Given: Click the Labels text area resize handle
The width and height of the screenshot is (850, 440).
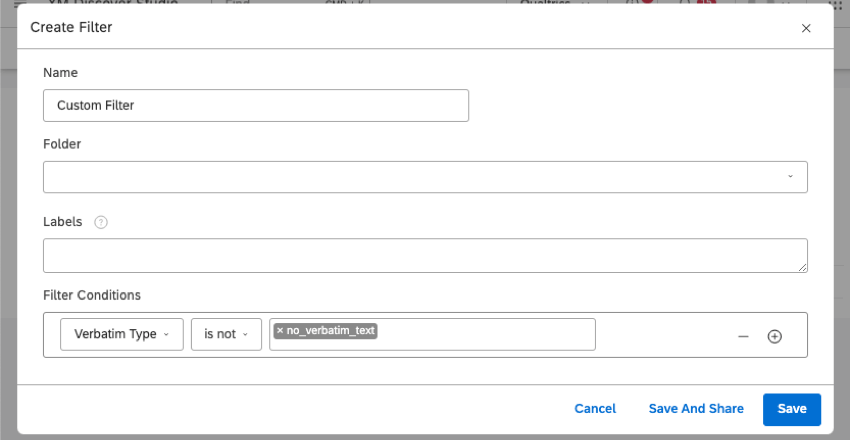Looking at the screenshot, I should (x=802, y=267).
